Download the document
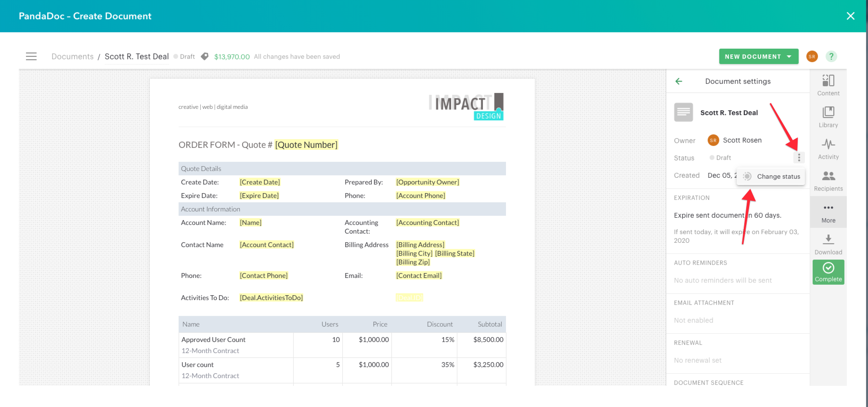Image resolution: width=868 pixels, height=407 pixels. [828, 244]
